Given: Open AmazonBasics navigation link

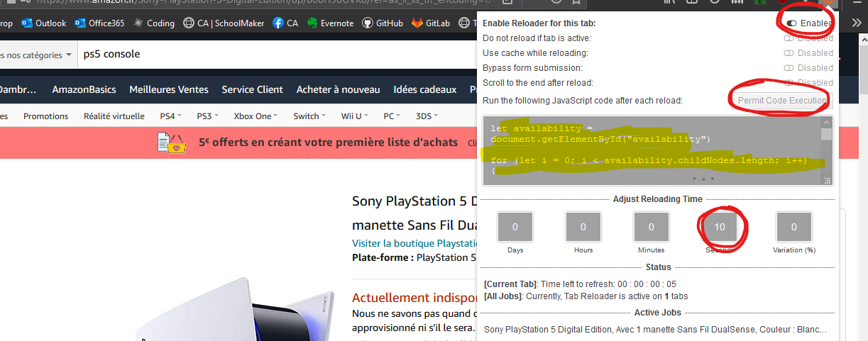Looking at the screenshot, I should point(82,89).
